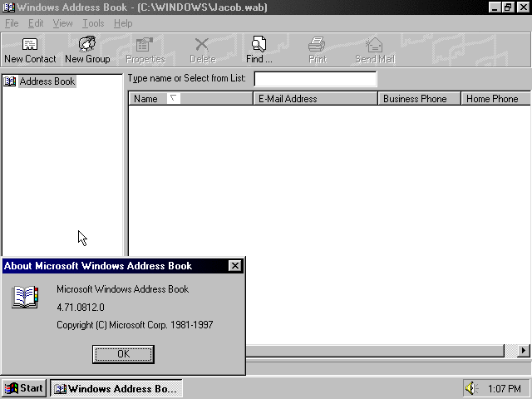Image resolution: width=532 pixels, height=399 pixels.
Task: Open the View menu
Action: [62, 23]
